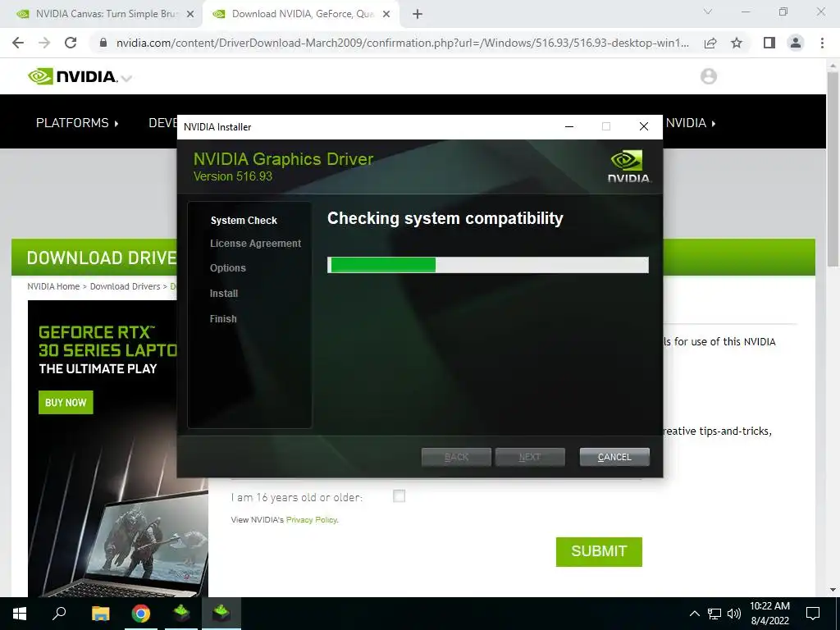Click BUY NOW on GeForce RTX ad
This screenshot has width=840, height=630.
[66, 402]
